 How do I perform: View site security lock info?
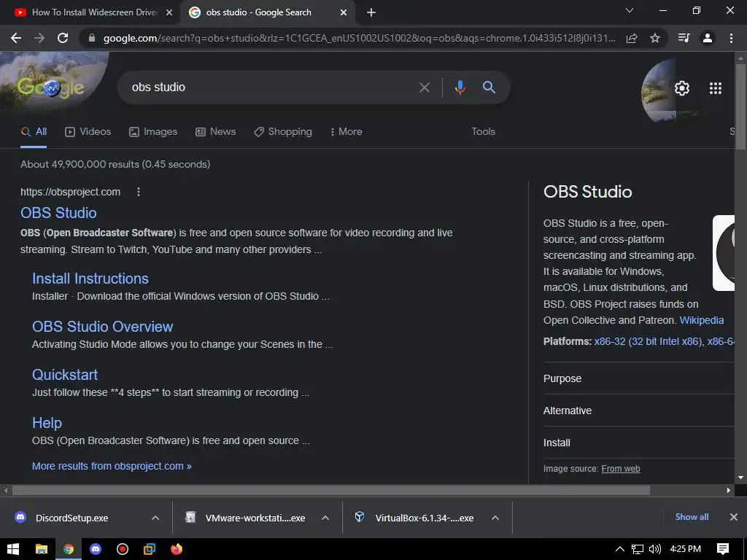(92, 38)
